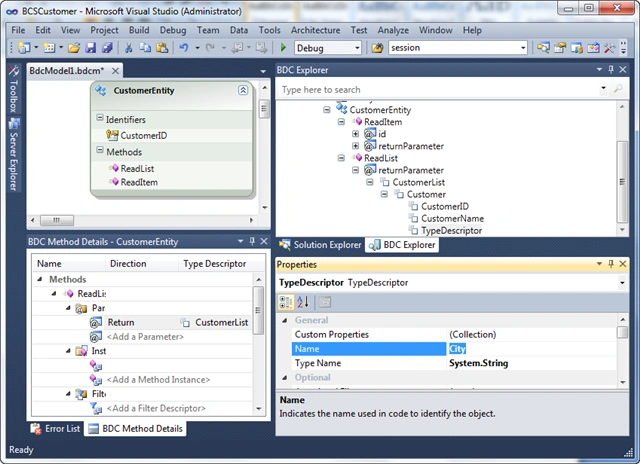640x464 pixels.
Task: Click the Undo toolbar icon
Action: click(x=184, y=48)
